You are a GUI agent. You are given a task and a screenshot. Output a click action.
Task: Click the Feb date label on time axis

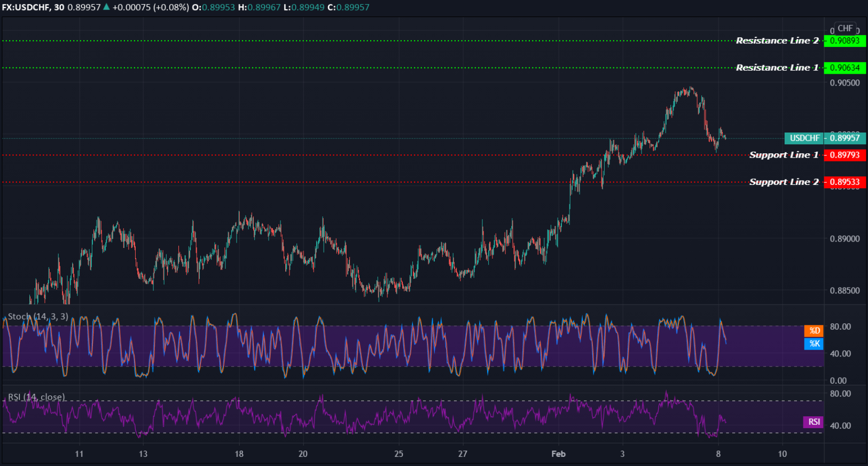(x=558, y=454)
